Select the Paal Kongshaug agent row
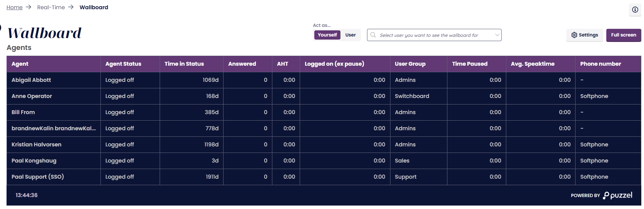The image size is (644, 209). 34,161
